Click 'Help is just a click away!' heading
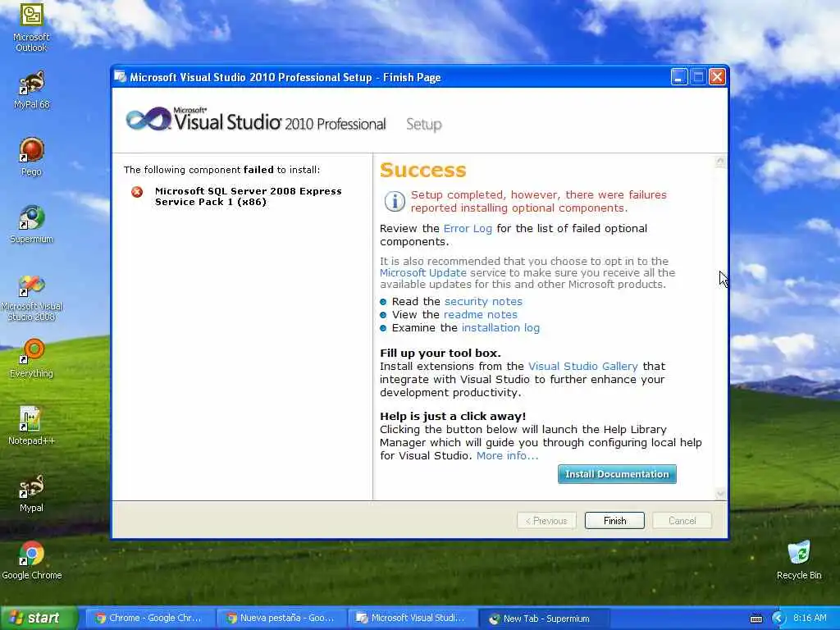The width and height of the screenshot is (840, 630). (x=453, y=416)
